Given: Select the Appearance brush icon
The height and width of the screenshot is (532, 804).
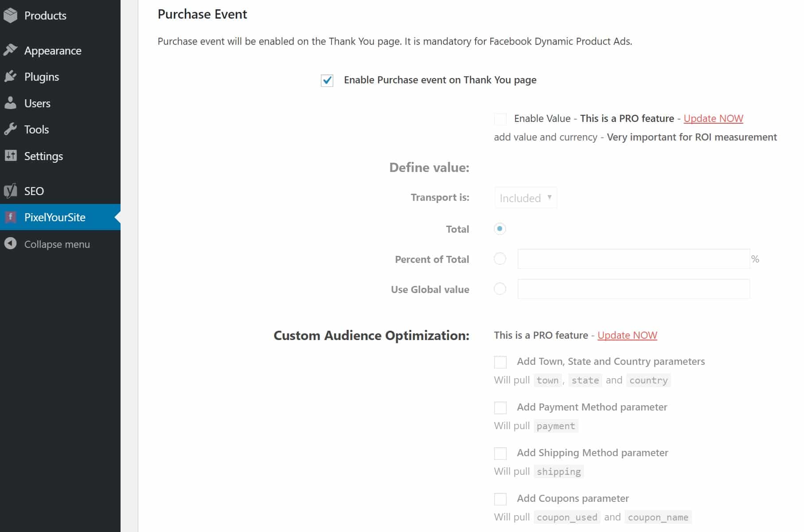Looking at the screenshot, I should pos(11,50).
